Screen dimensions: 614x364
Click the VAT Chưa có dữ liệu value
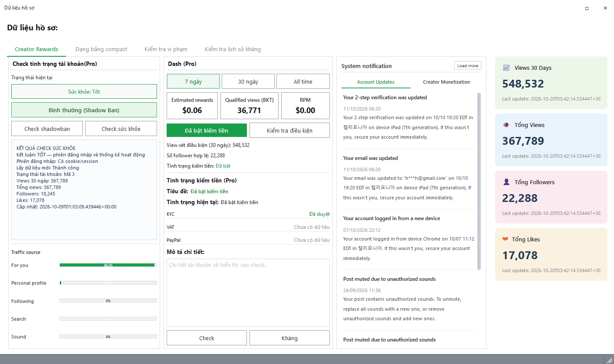tap(312, 227)
